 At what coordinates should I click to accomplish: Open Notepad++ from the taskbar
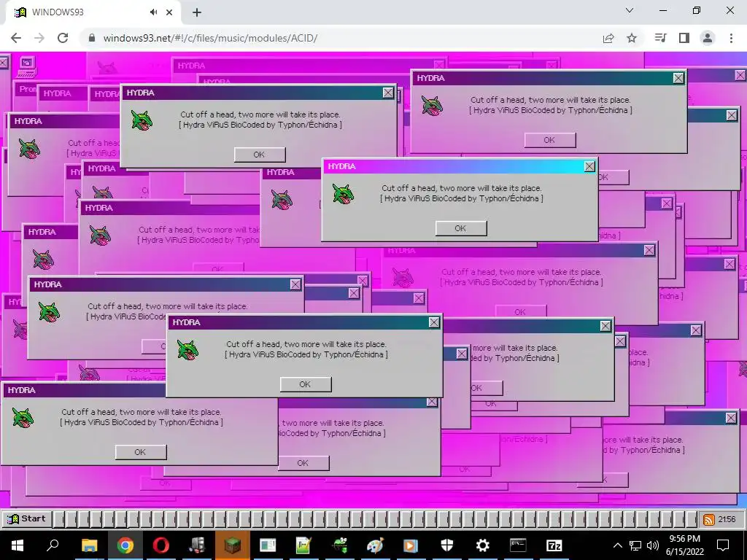click(x=304, y=545)
